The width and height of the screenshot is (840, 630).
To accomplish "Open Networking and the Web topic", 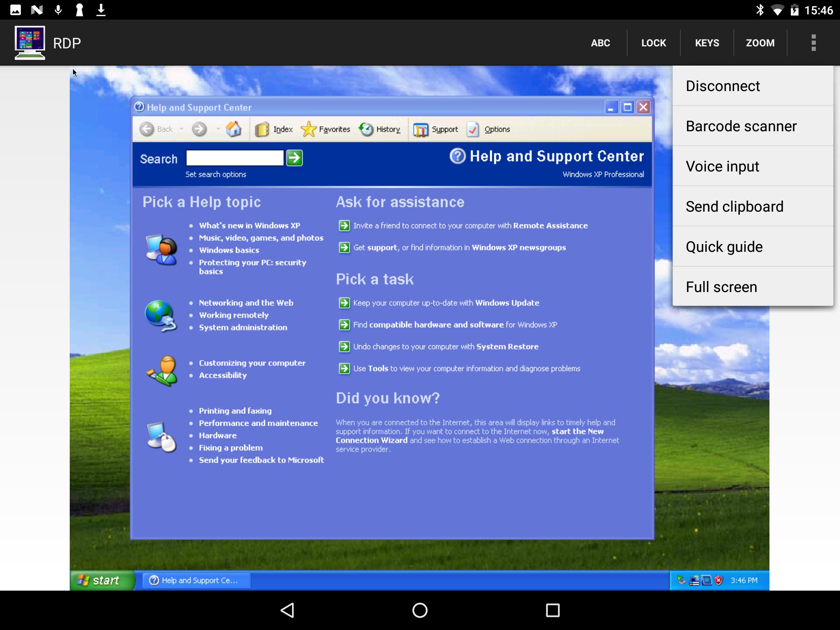I will 246,303.
